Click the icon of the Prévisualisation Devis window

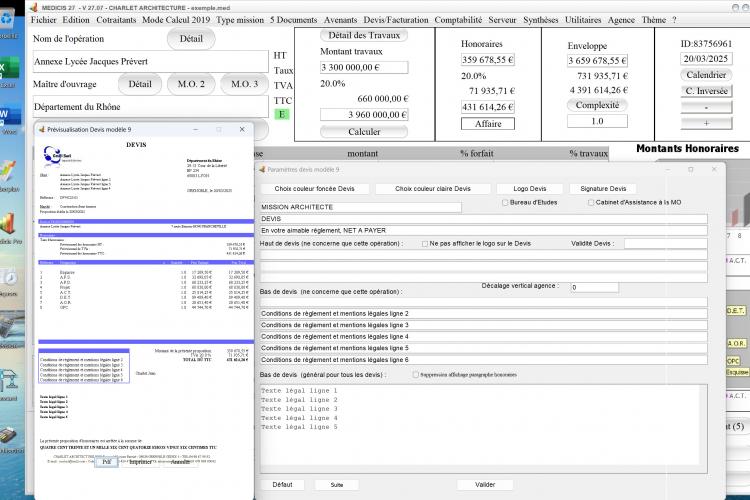click(x=41, y=129)
